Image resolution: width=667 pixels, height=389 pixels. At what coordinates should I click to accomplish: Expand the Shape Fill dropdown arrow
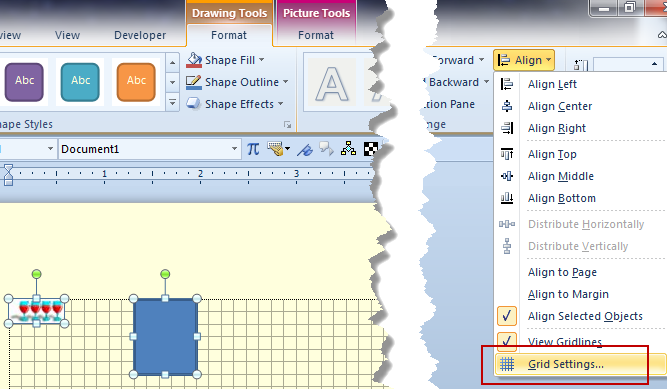point(262,60)
